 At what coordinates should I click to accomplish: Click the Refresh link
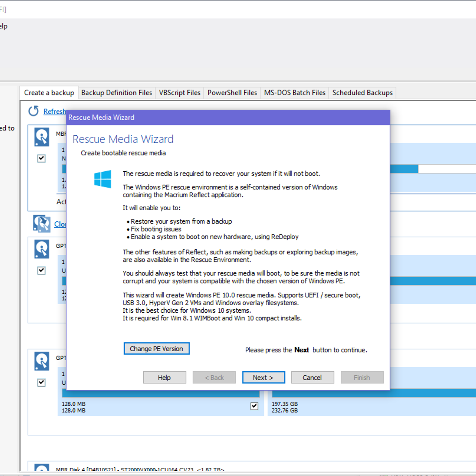click(54, 112)
